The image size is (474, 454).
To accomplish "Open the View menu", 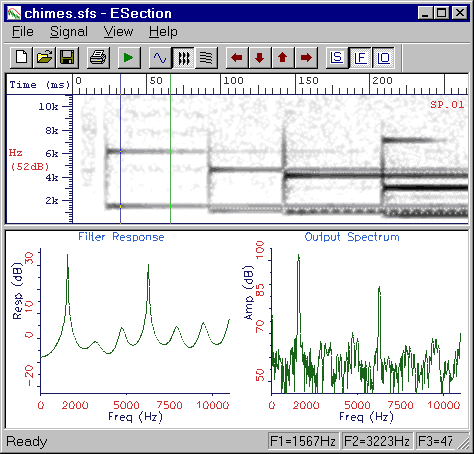I will tap(118, 32).
